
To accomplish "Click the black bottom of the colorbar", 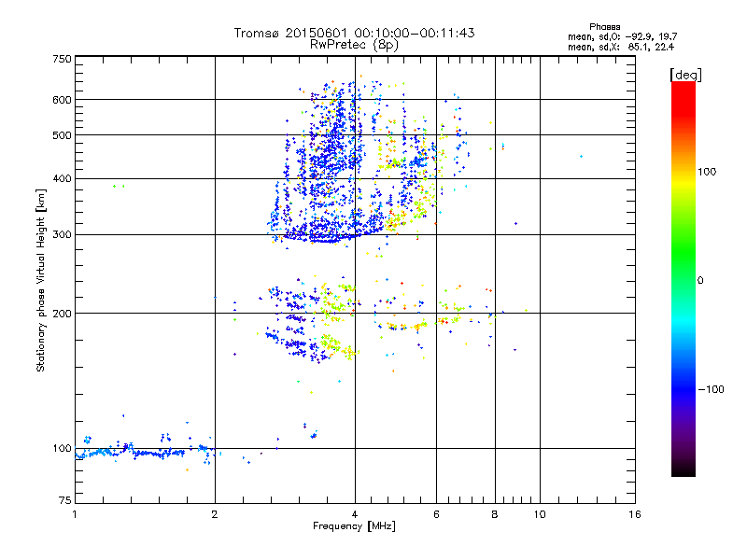I will 684,469.
